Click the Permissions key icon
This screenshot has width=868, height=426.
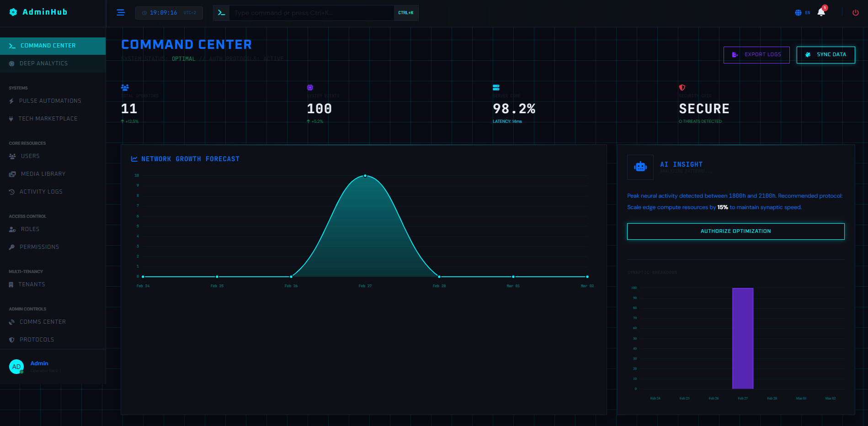(x=12, y=247)
